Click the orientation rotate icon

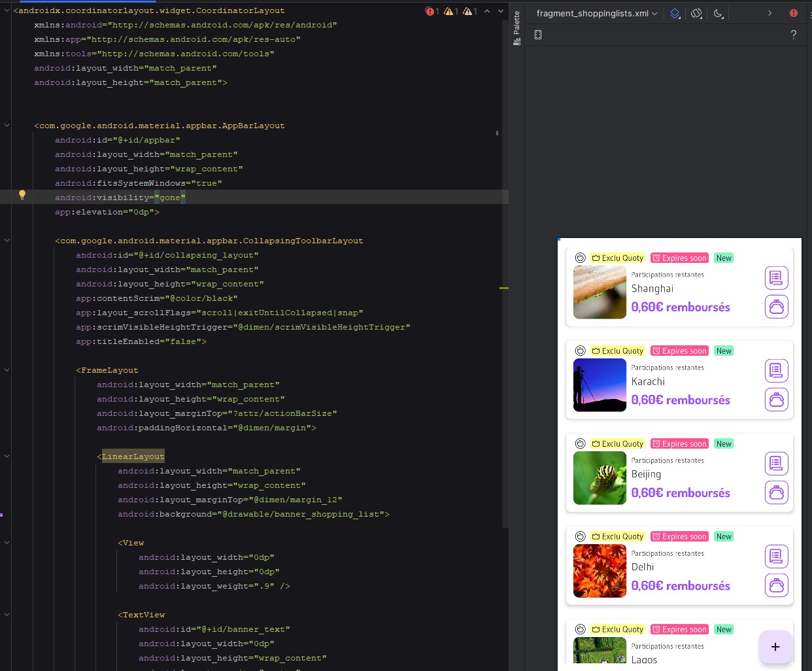coord(697,14)
